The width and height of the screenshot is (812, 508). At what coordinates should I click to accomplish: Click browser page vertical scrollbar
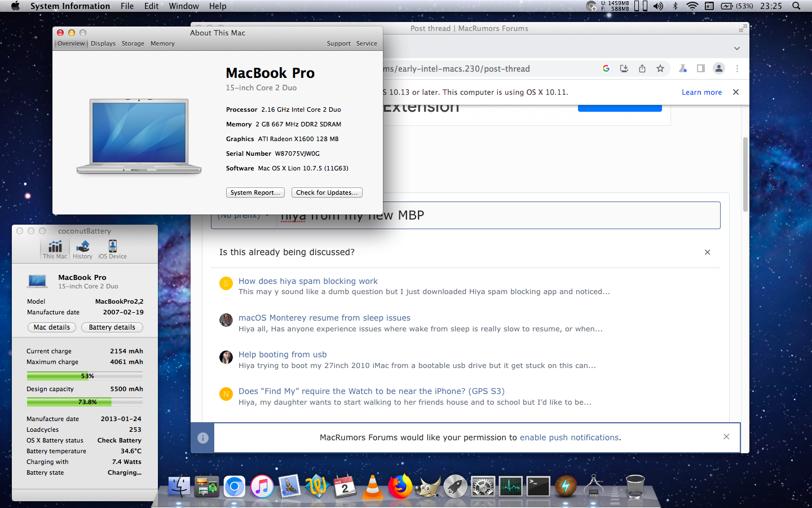point(745,174)
